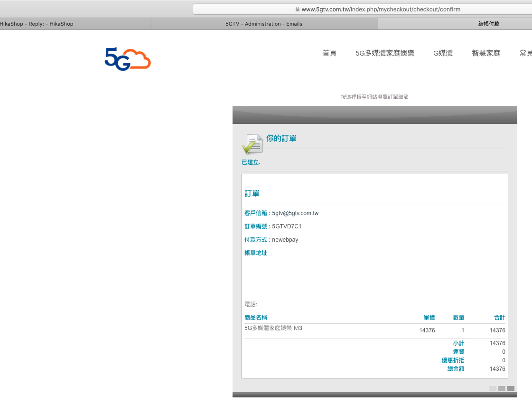Screen dimensions: 532x405
Task: Click the 你的訂單 heading
Action: 281,138
